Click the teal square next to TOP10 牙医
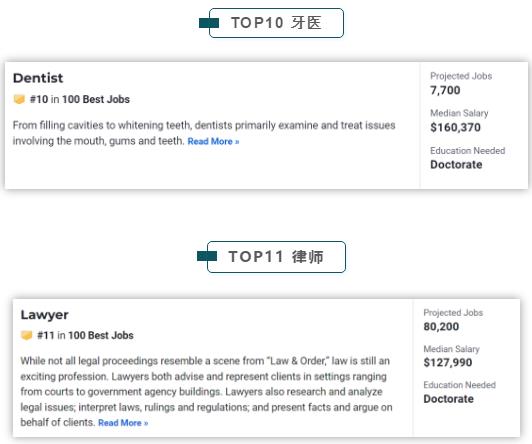Viewport: 532px width, 444px height. pyautogui.click(x=209, y=23)
